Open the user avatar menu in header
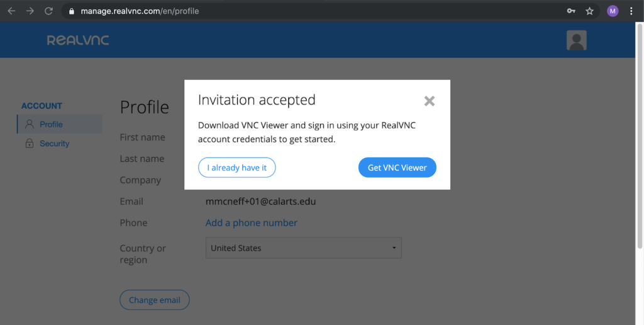 576,40
